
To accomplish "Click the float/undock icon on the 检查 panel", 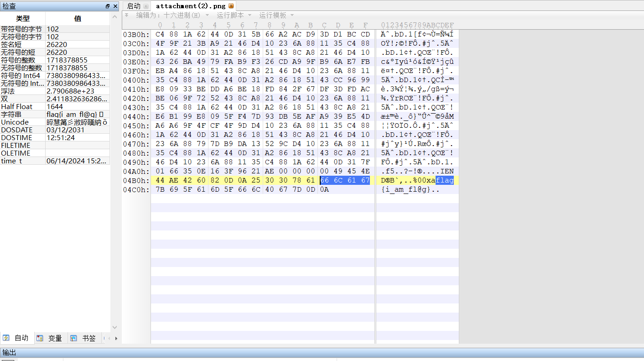I will (108, 6).
